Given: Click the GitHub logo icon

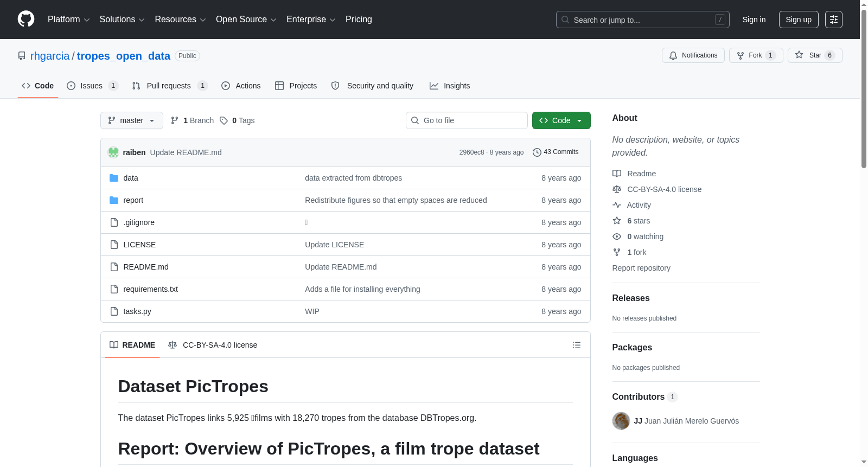Looking at the screenshot, I should tap(26, 20).
